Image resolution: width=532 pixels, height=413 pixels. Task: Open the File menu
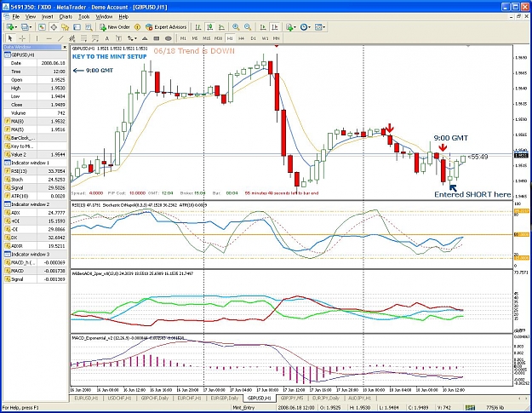click(x=15, y=16)
